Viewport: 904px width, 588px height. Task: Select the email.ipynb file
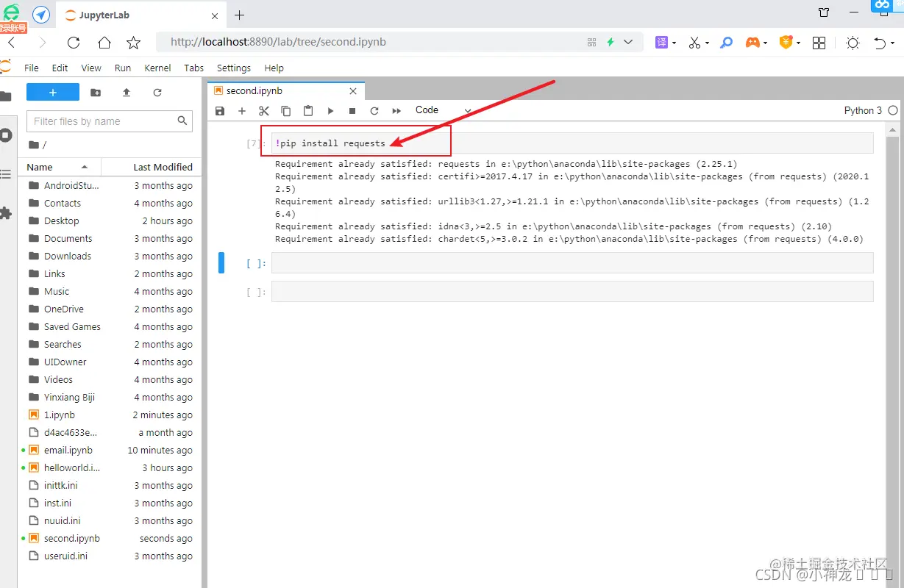[x=110, y=450]
